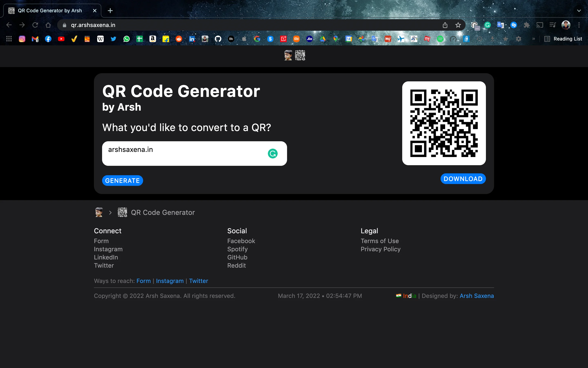Close the QR Code Generator tab
588x368 pixels.
(95, 11)
